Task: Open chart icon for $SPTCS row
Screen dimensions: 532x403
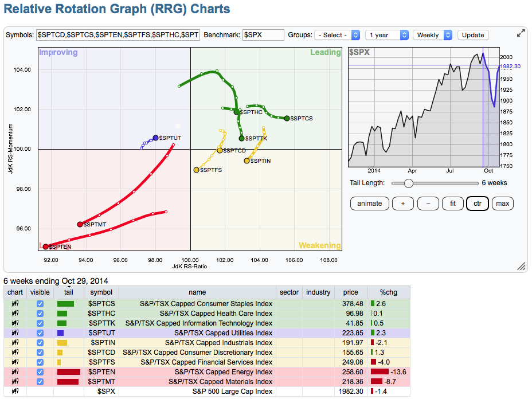Action: coord(15,304)
